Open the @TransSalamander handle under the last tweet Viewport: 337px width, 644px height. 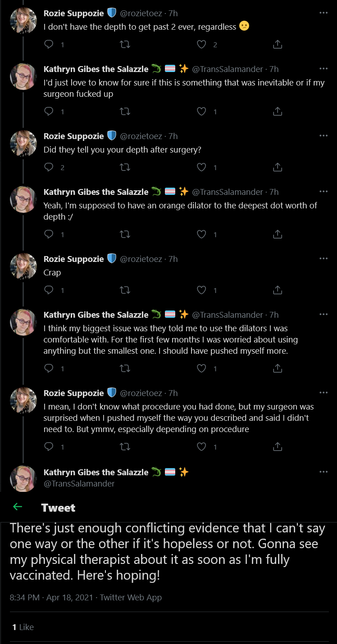tap(79, 484)
